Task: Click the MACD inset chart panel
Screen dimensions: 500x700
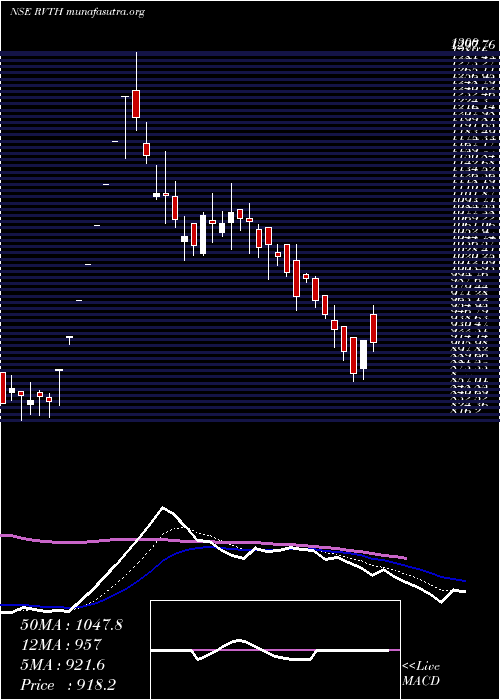Action: point(275,650)
